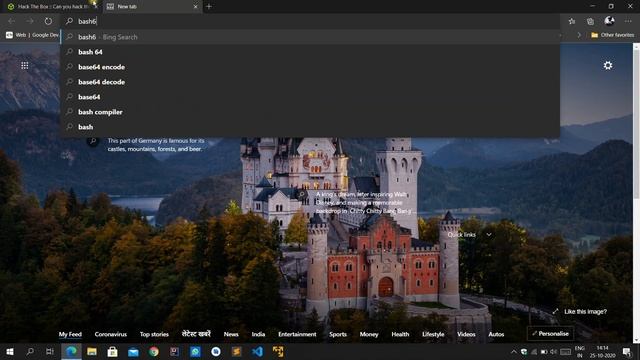Open the Lifestyle feed tab
The image size is (640, 360).
pos(433,334)
